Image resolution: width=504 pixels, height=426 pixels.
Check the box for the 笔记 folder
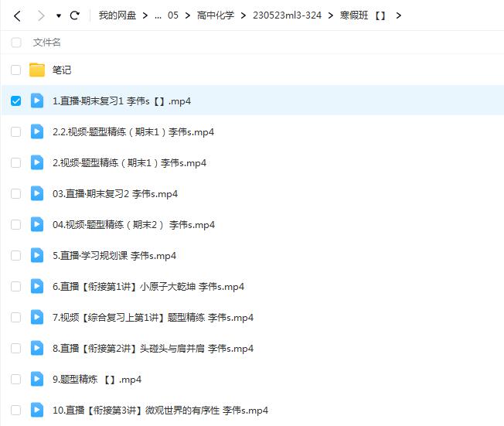pos(15,70)
